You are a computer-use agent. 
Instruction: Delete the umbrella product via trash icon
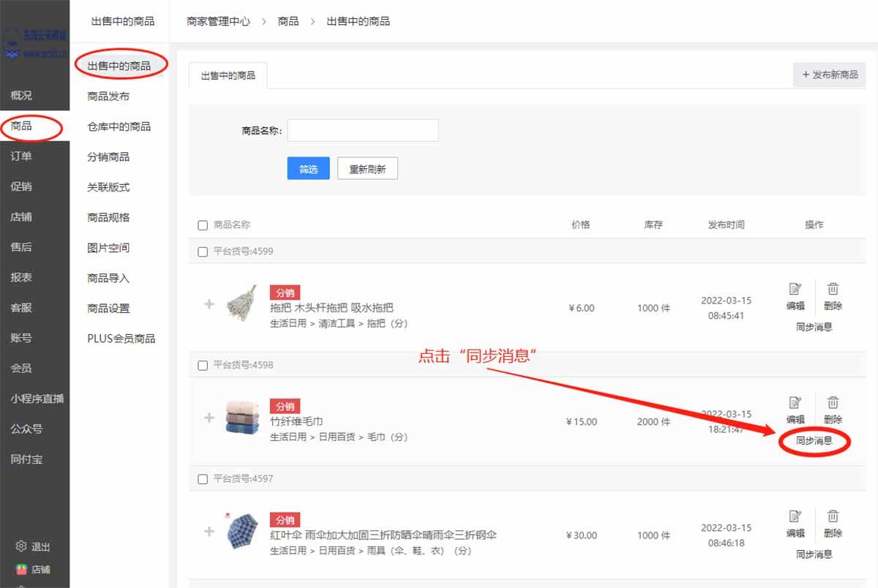pyautogui.click(x=833, y=517)
